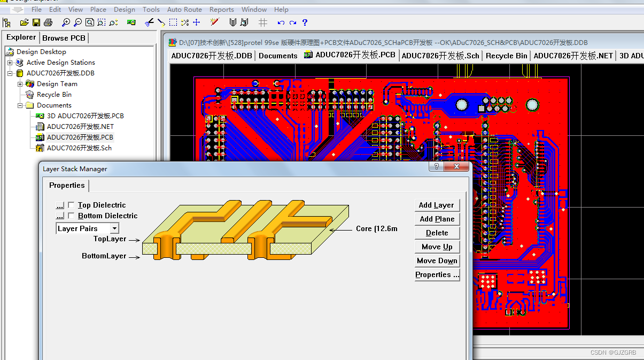
Task: Switch to the ADUC7026开发板.Sch tab
Action: [x=440, y=55]
